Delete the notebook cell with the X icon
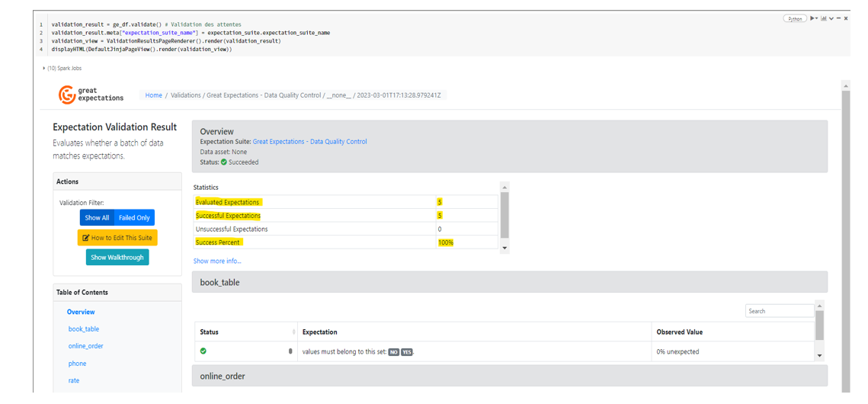Screen dimensions: 868x404 [846, 18]
